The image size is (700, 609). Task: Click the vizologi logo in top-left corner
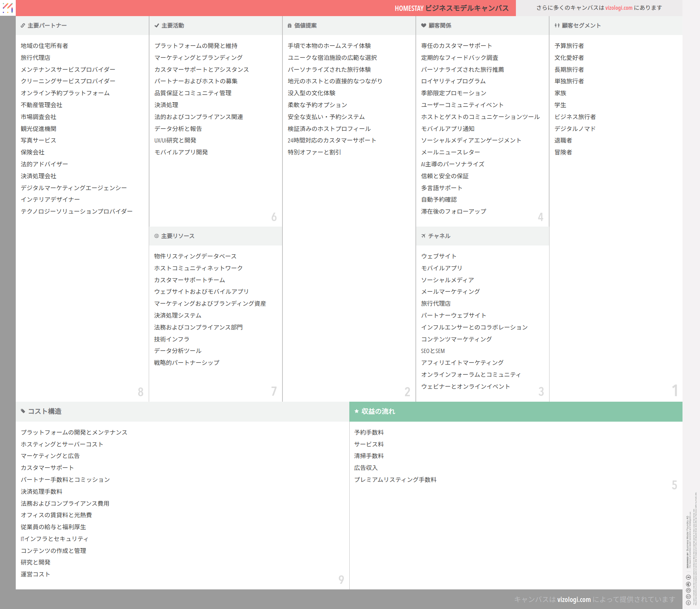click(x=8, y=8)
